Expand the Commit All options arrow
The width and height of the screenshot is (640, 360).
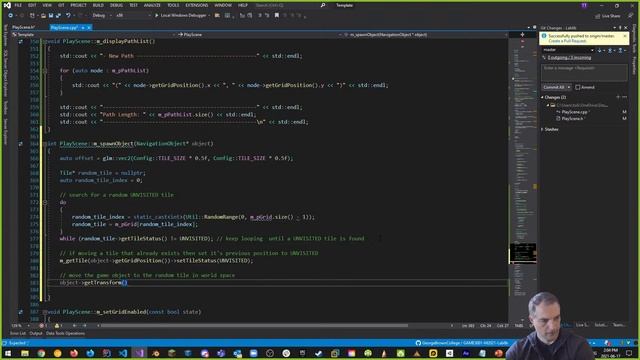coord(569,87)
